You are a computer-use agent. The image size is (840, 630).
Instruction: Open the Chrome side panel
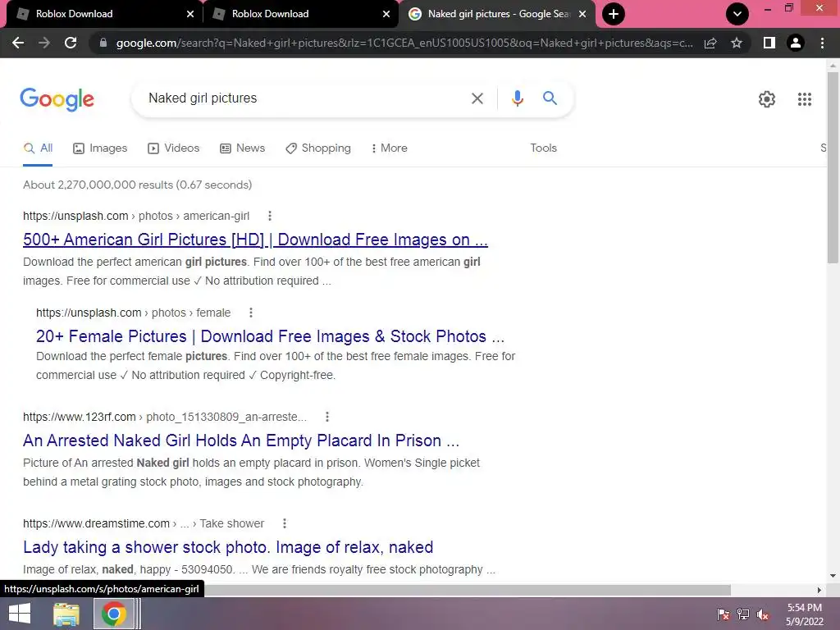click(x=769, y=43)
